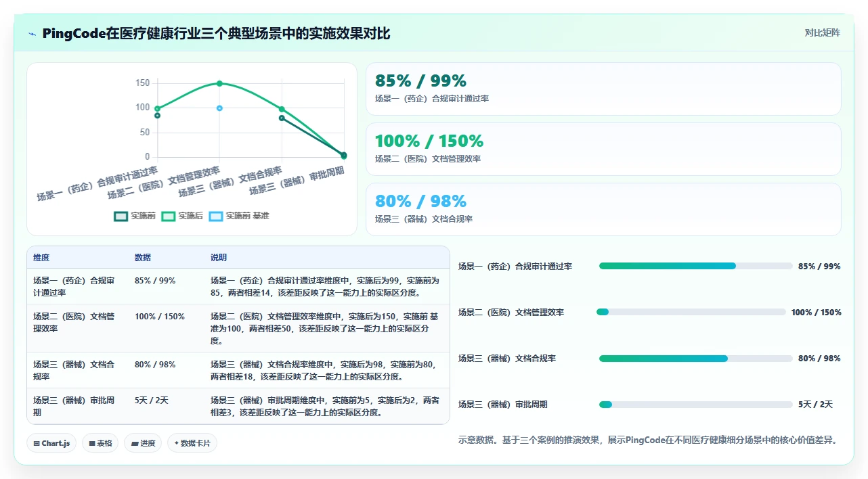
Task: Click the Chart.js tag chip
Action: coord(51,443)
